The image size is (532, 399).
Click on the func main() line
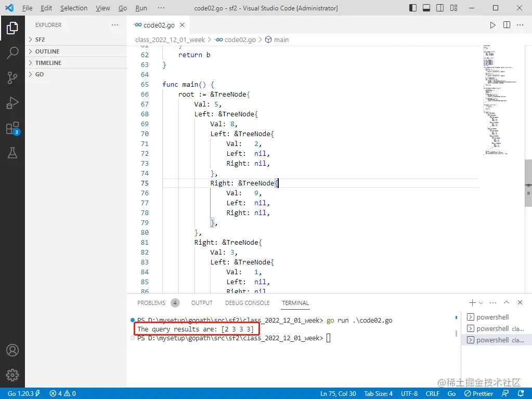tap(188, 84)
